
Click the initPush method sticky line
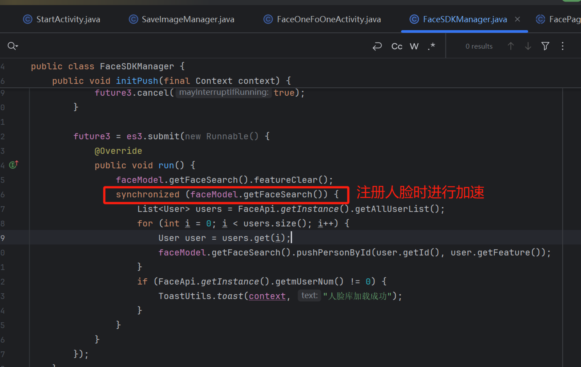click(171, 81)
